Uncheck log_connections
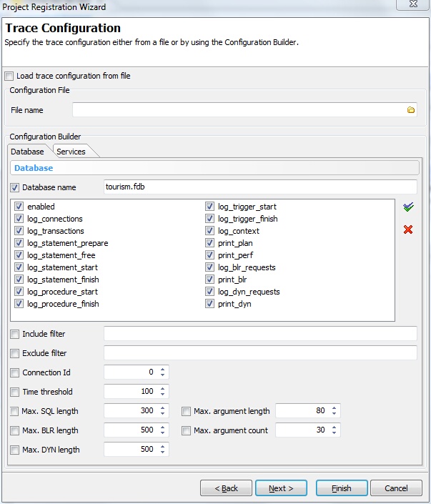431x504 pixels. click(x=19, y=219)
